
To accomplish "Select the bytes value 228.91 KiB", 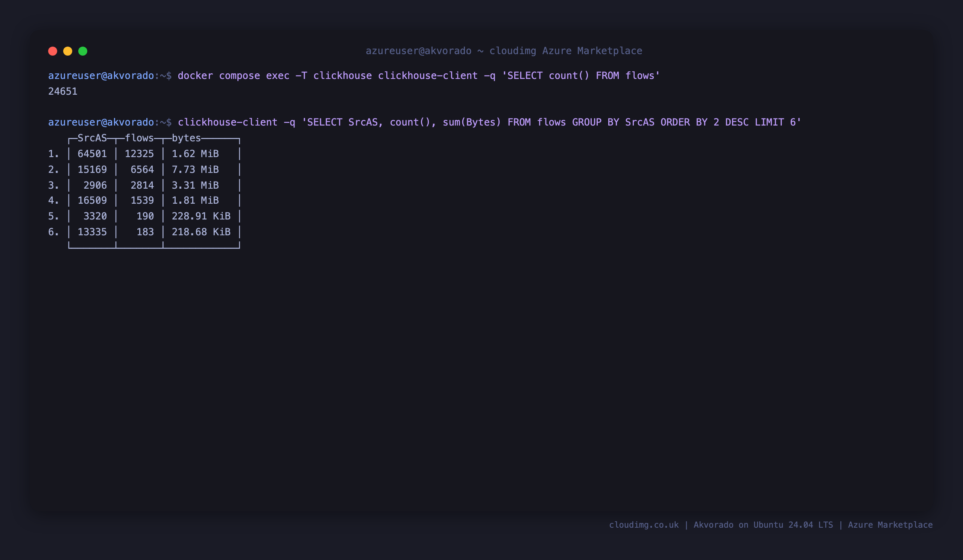I will [201, 216].
